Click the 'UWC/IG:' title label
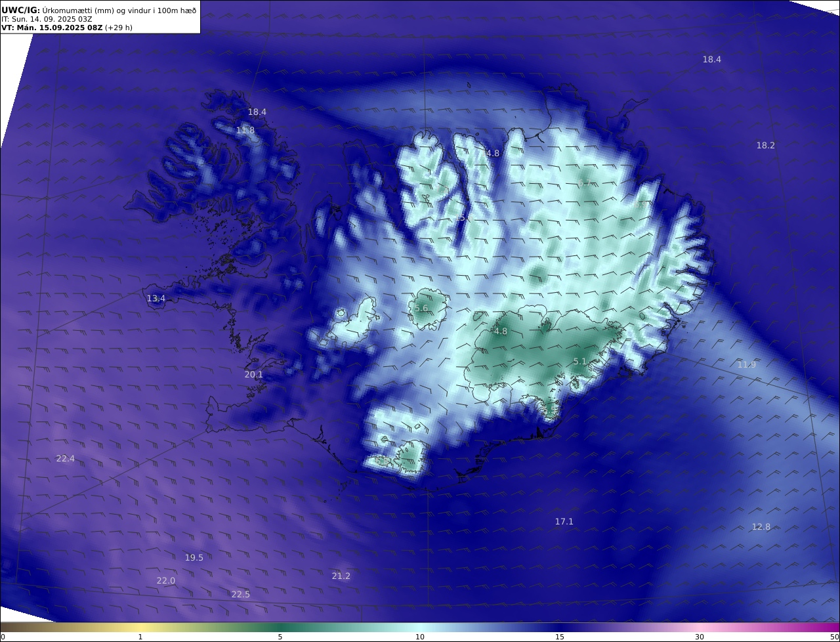This screenshot has width=840, height=642. click(21, 10)
